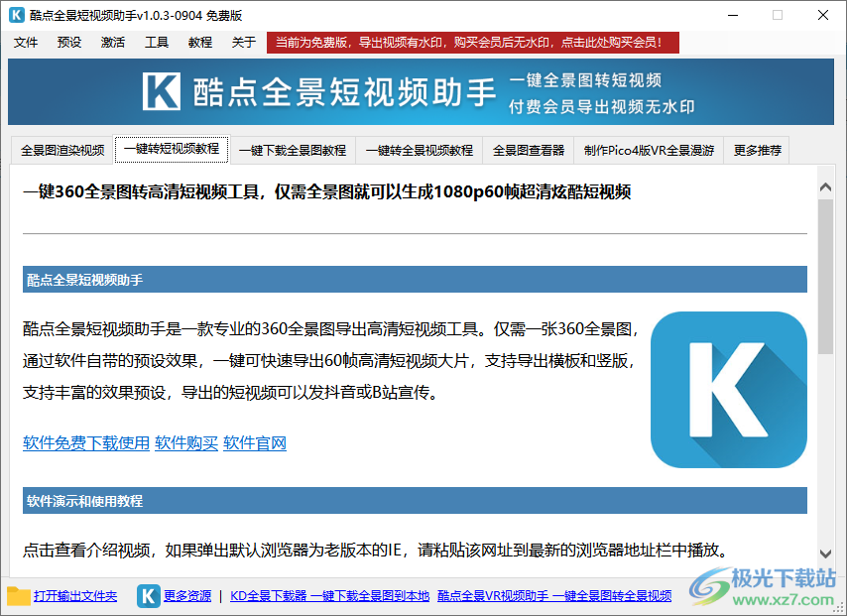Open the 教程 menu
Screen dimensions: 847x616
[199, 42]
